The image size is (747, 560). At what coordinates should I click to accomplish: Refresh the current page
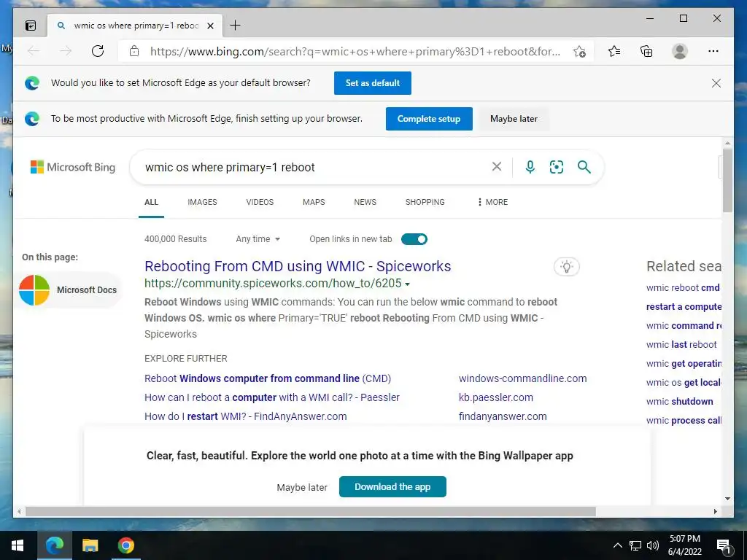98,51
